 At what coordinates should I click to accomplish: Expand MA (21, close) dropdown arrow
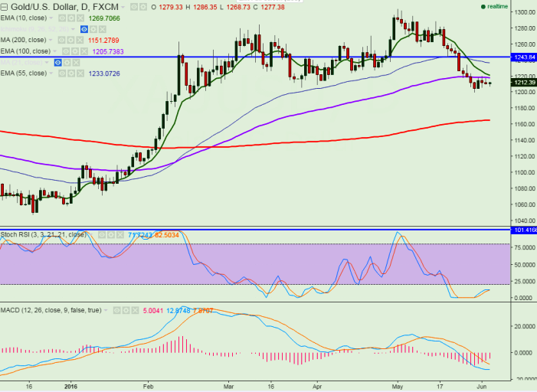(x=47, y=62)
